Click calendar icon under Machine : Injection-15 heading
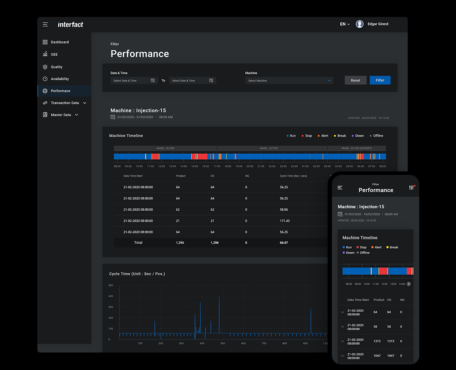 [113, 117]
